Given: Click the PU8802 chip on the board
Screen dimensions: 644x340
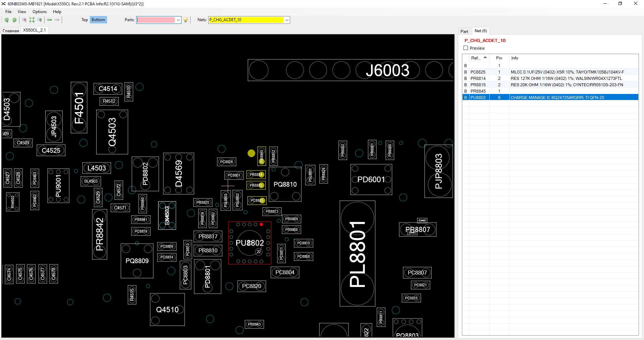Looking at the screenshot, I should (250, 243).
